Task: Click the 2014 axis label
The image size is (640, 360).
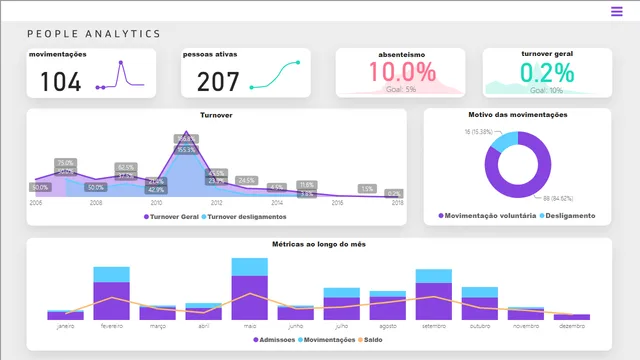Action: pyautogui.click(x=277, y=202)
